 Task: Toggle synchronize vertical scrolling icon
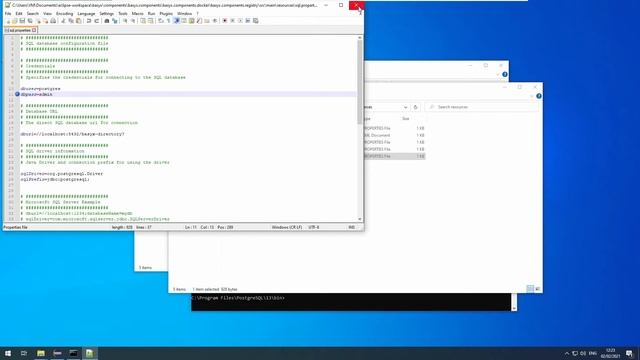[143, 20]
